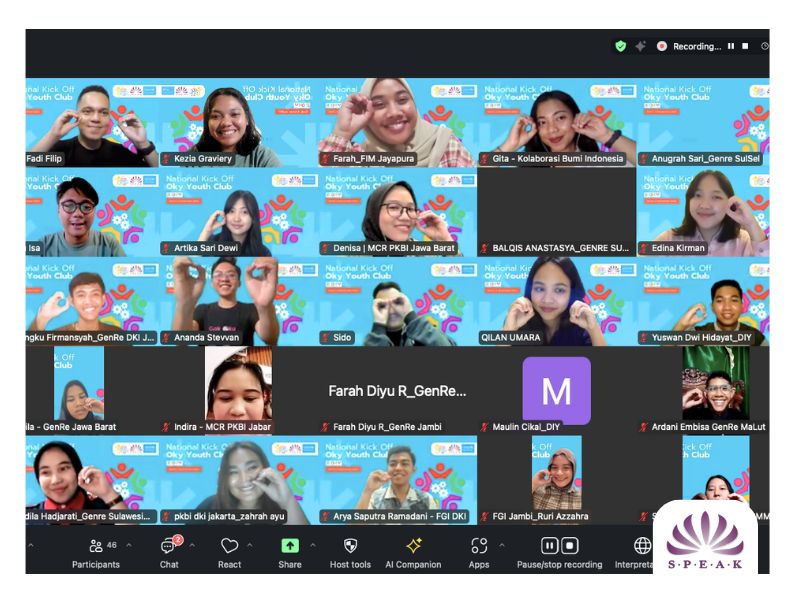Screen dimensions: 800x600
Task: Stop recording from the top recording indicator
Action: [744, 46]
